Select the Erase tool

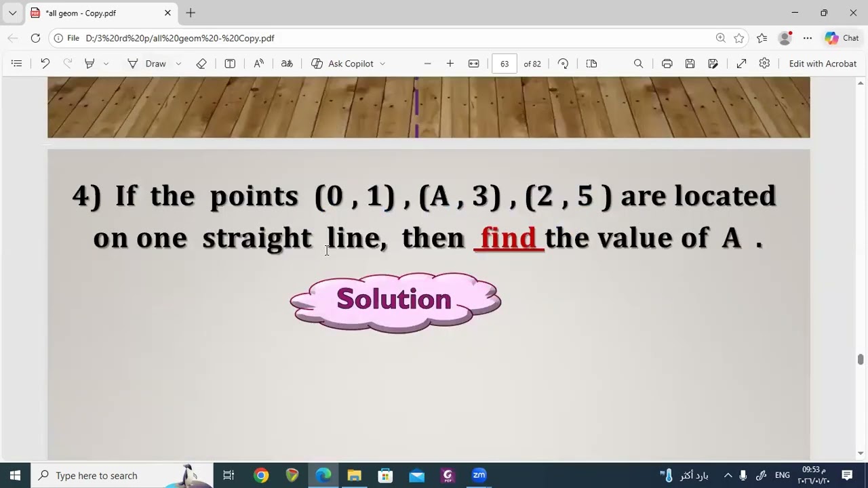pyautogui.click(x=201, y=64)
